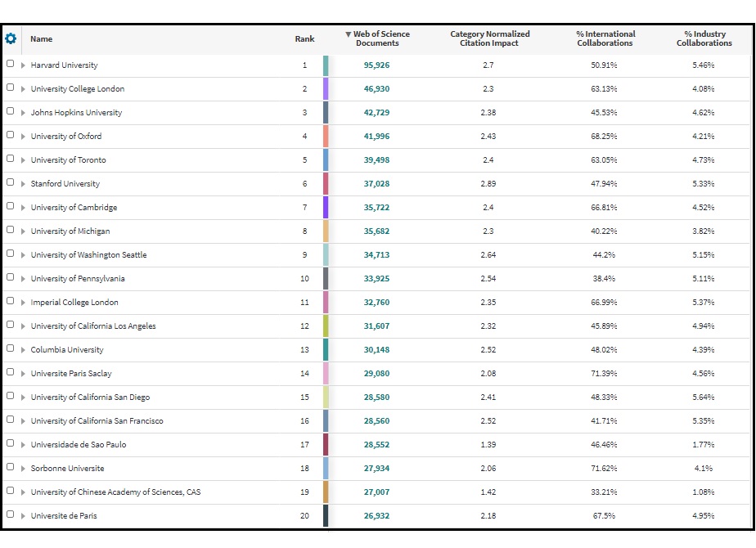
Task: Click the 2.89 citation impact value
Action: click(x=488, y=184)
